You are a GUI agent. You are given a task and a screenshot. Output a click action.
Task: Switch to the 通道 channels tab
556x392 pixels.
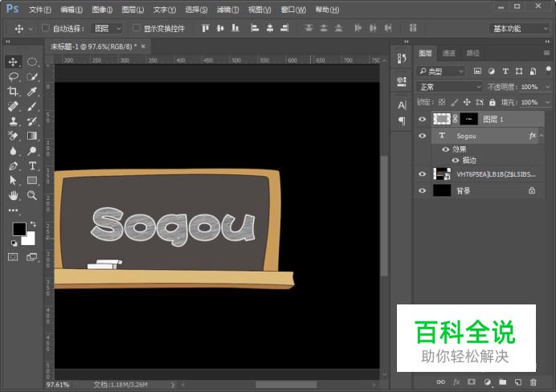tap(449, 53)
